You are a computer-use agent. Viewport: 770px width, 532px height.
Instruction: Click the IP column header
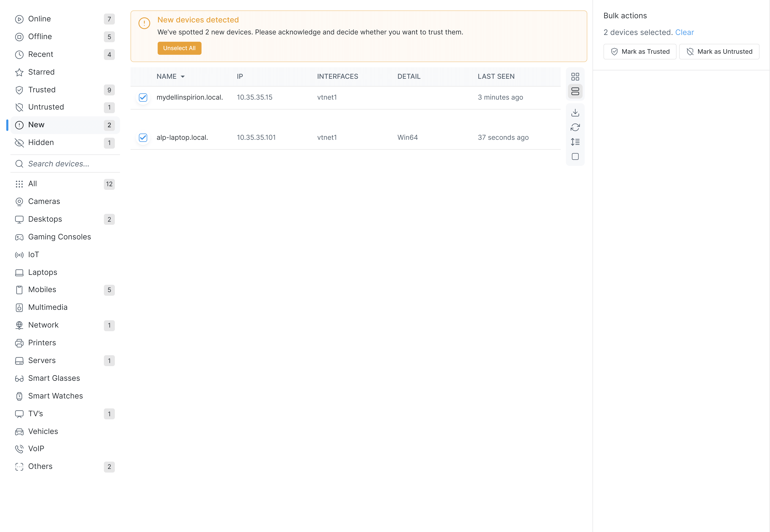[x=240, y=77]
